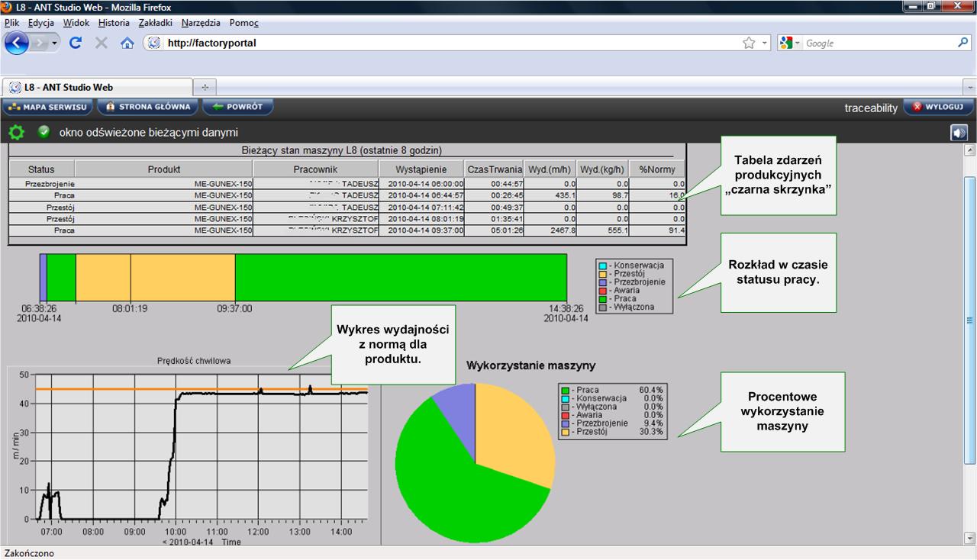
Task: Select the Przezbrojenie status row cell
Action: click(x=42, y=184)
